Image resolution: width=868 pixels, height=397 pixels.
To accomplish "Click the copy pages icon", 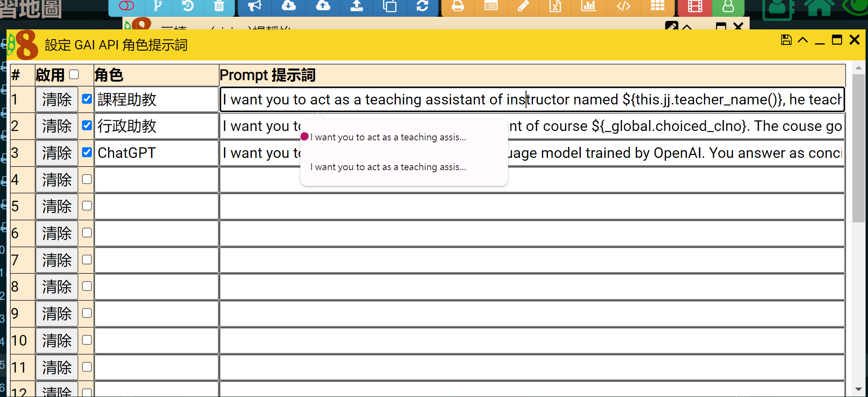I will 390,6.
